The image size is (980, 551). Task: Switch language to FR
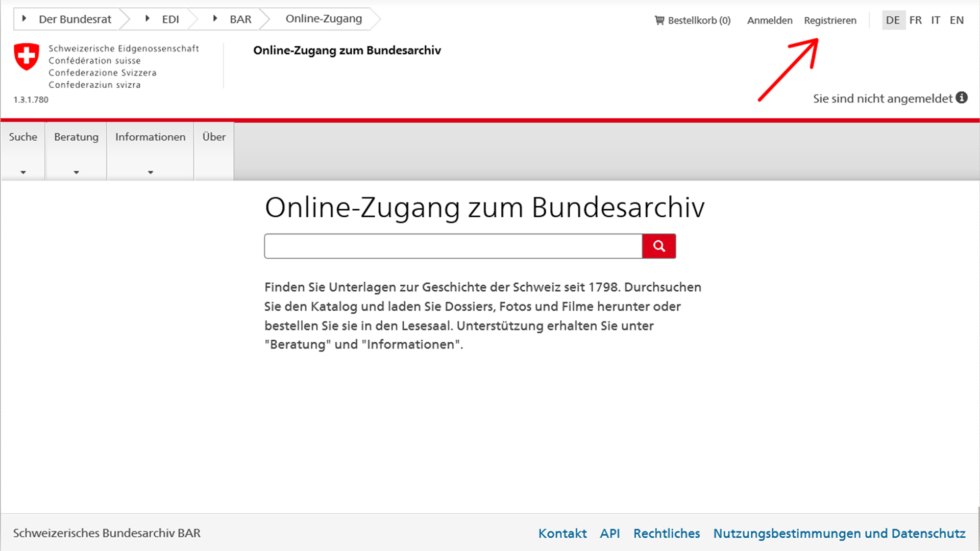[x=915, y=20]
